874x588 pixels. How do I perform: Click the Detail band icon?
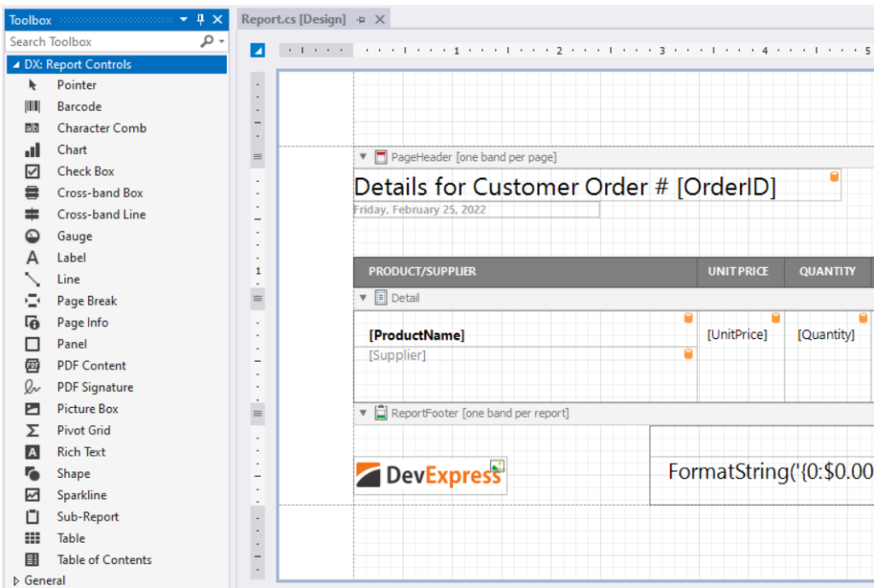click(x=381, y=298)
